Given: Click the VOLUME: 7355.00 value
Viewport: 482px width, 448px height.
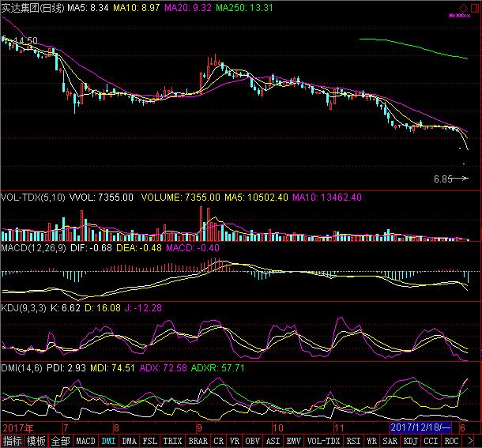Looking at the screenshot, I should pyautogui.click(x=181, y=197).
